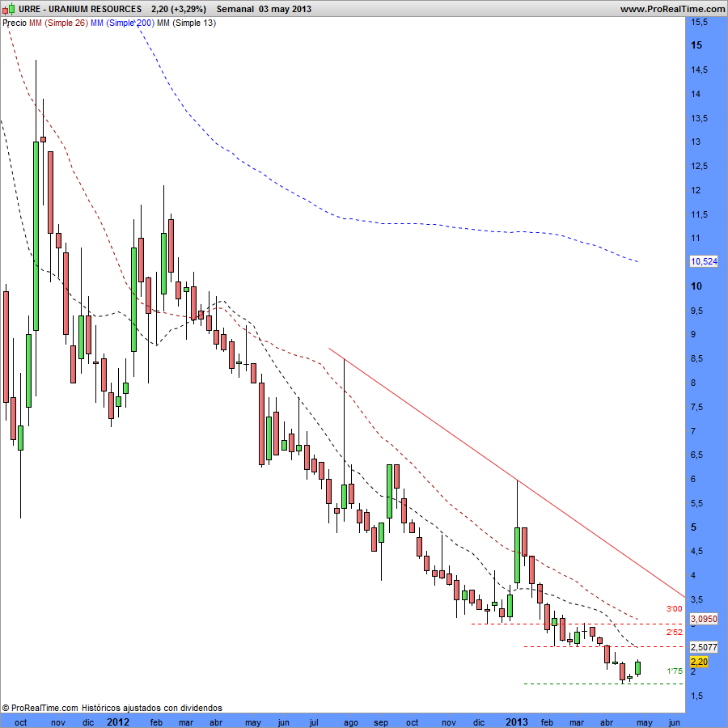The image size is (728, 728).
Task: Select the MM (Simple 13) indicator label
Action: click(187, 23)
